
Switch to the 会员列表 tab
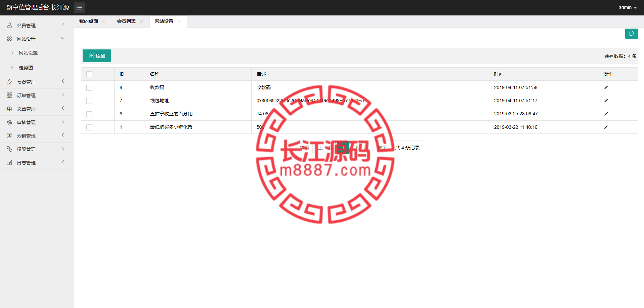tap(126, 21)
